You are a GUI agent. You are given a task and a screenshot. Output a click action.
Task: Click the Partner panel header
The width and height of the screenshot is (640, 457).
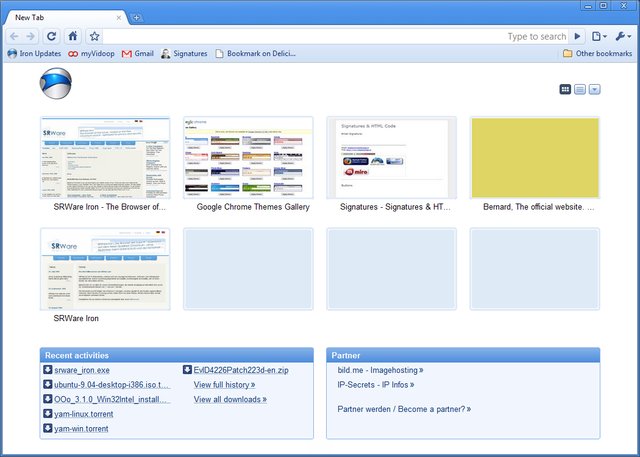463,355
